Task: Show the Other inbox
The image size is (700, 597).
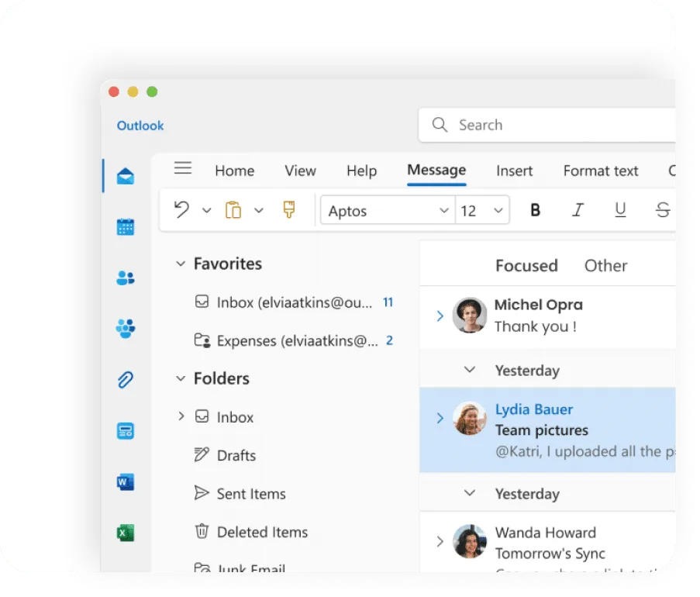Action: tap(605, 266)
